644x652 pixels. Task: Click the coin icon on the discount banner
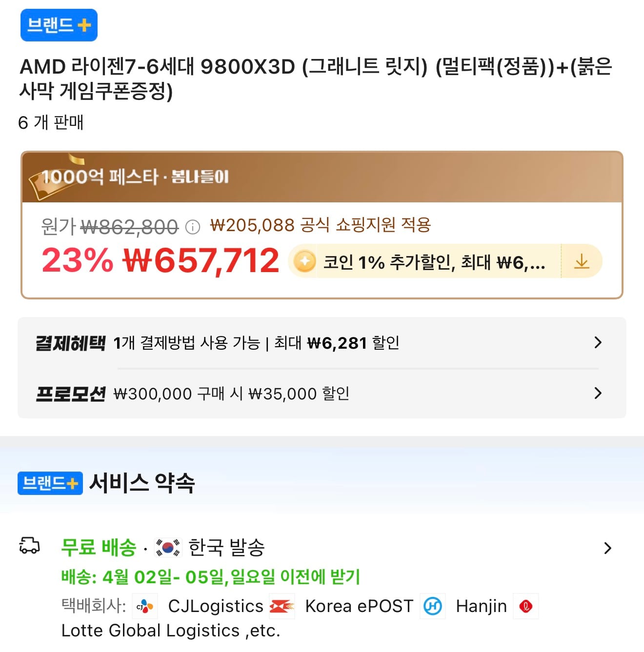[x=305, y=261]
